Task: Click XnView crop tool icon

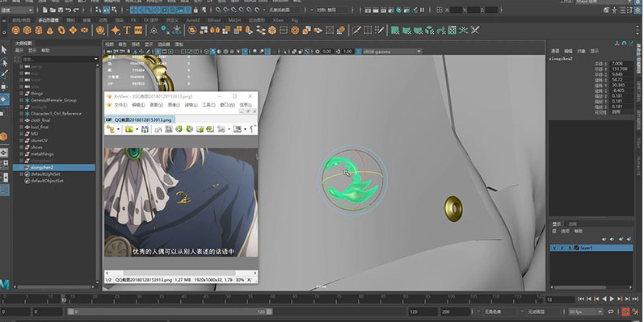Action: point(168,129)
